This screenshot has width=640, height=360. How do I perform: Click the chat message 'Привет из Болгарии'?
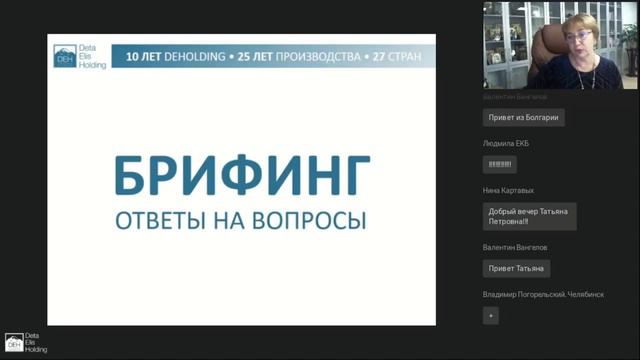tap(524, 118)
